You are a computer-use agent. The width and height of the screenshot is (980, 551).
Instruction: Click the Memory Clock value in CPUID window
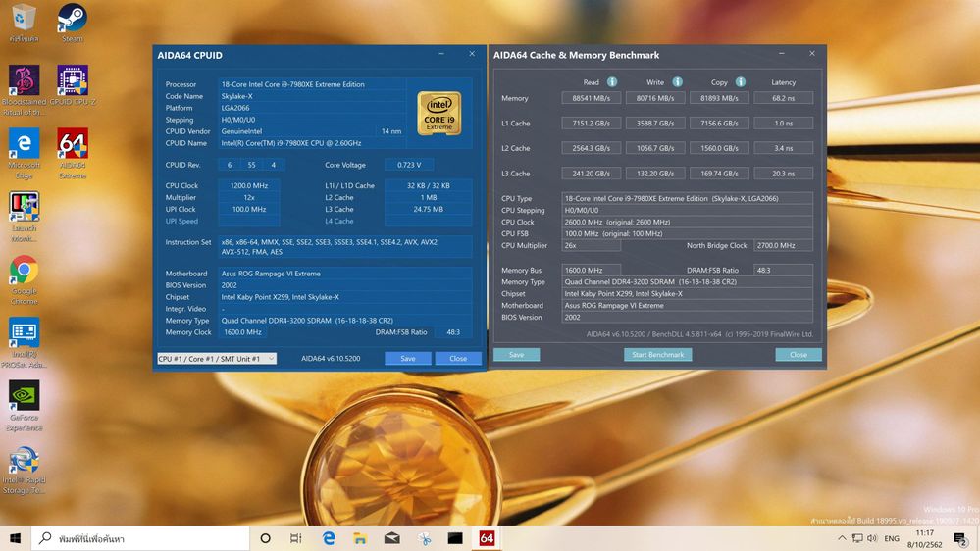click(x=242, y=332)
